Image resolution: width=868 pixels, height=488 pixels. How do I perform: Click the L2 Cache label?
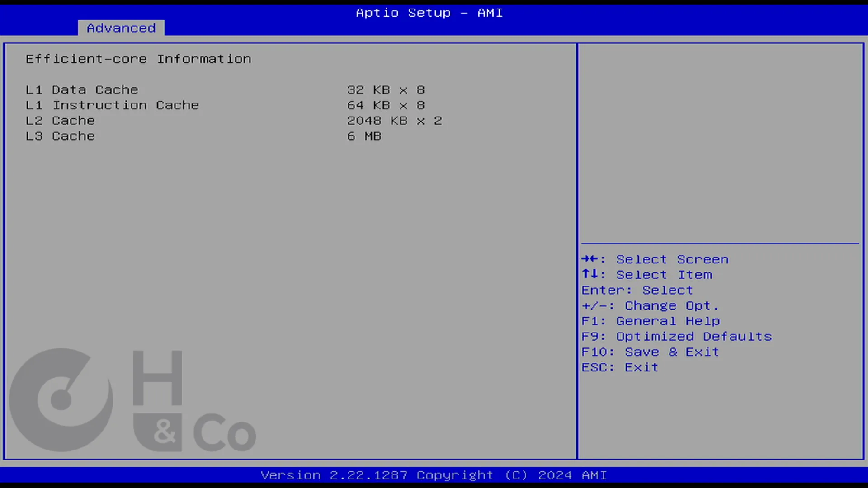pyautogui.click(x=60, y=121)
